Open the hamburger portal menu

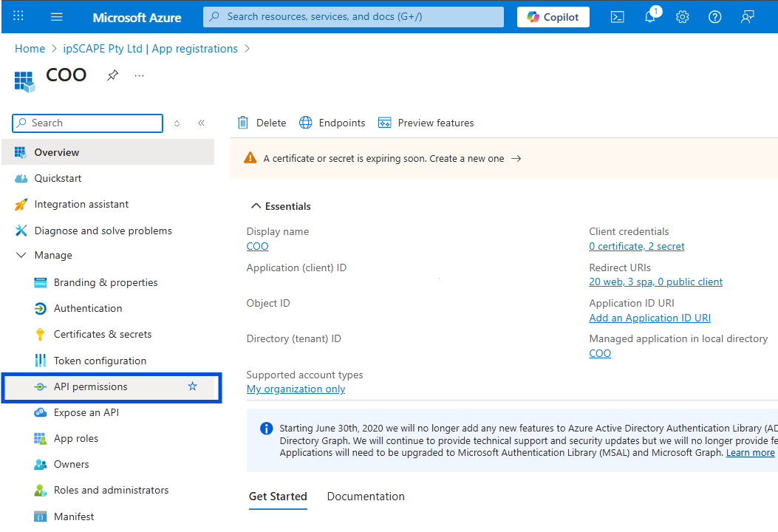tap(57, 17)
